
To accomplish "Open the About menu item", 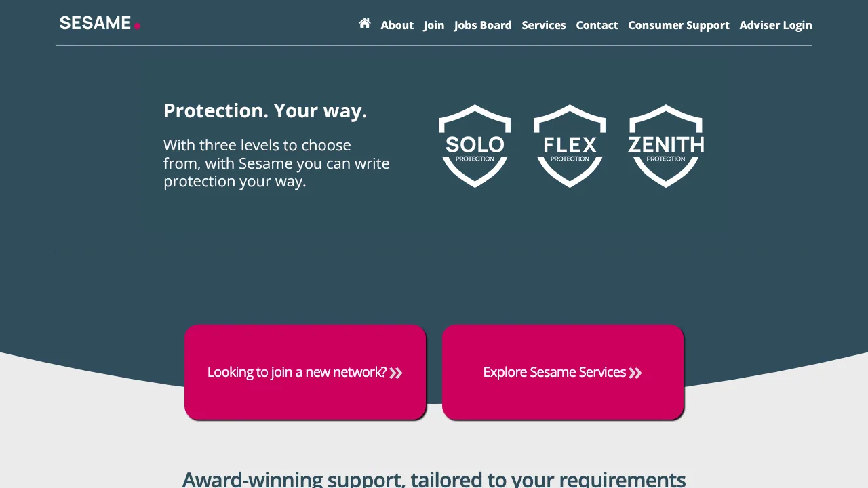I will [x=397, y=25].
